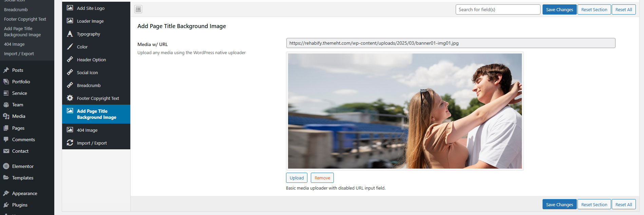Select Add Page Title Background Image tab
The width and height of the screenshot is (644, 215).
pyautogui.click(x=96, y=114)
